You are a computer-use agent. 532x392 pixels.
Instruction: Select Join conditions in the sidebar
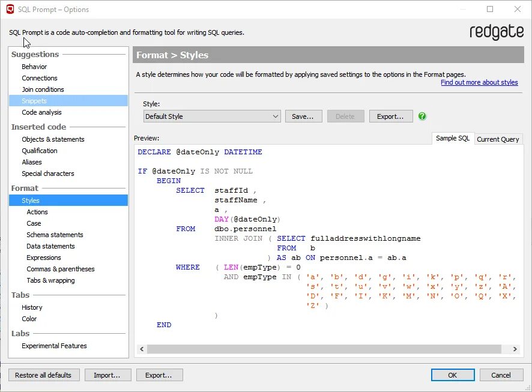tap(43, 89)
